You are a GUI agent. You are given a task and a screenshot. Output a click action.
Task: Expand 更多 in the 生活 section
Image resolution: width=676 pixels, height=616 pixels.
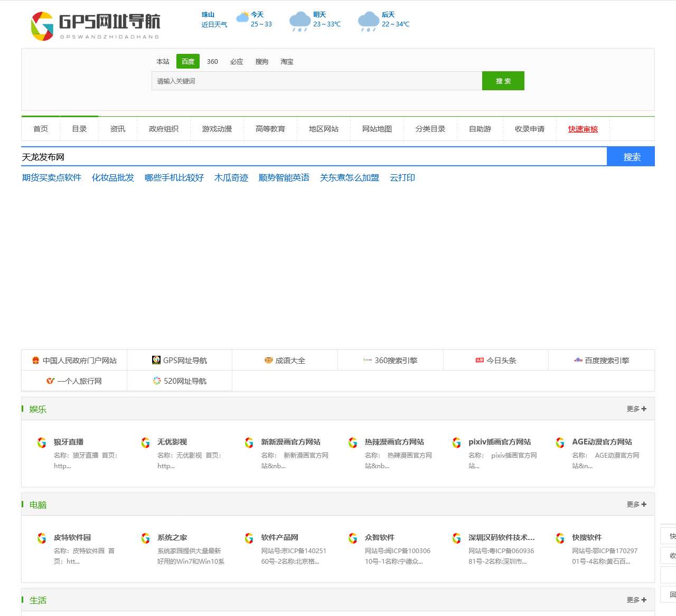636,600
